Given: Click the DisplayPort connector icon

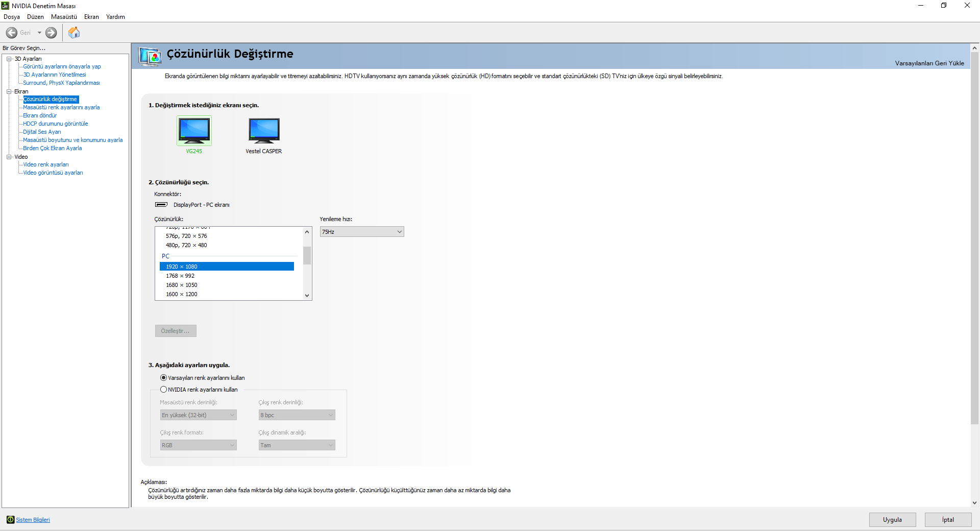Looking at the screenshot, I should [161, 204].
